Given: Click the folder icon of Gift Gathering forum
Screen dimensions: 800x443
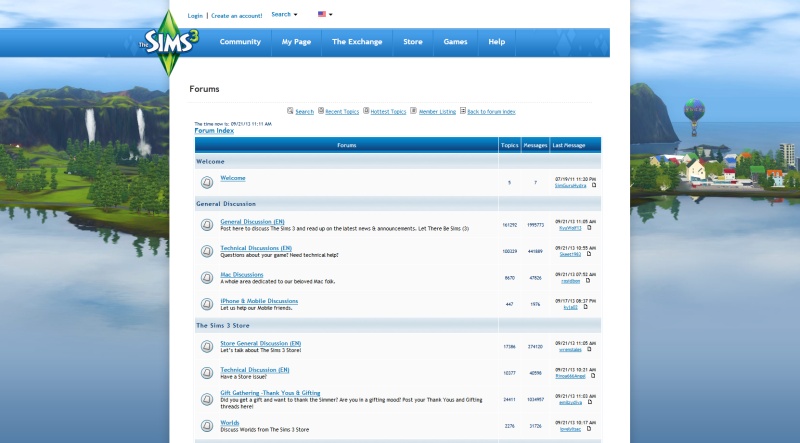Looking at the screenshot, I should [207, 399].
